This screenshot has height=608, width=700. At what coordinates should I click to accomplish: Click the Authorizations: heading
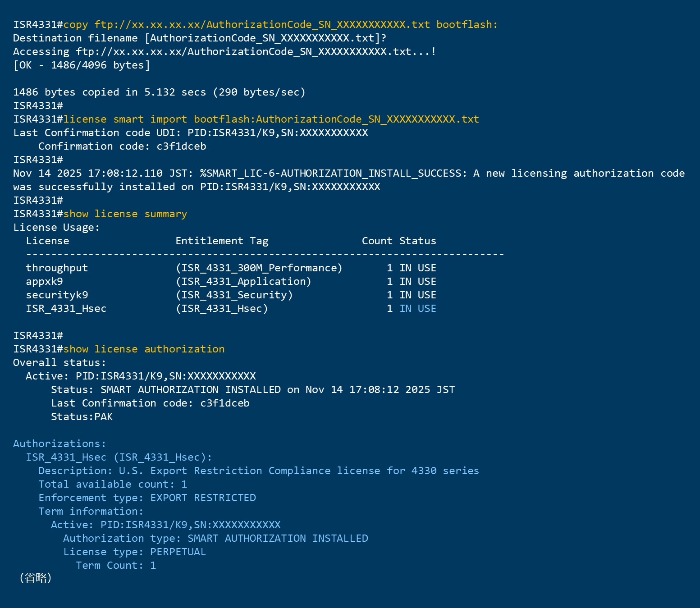coord(59,443)
